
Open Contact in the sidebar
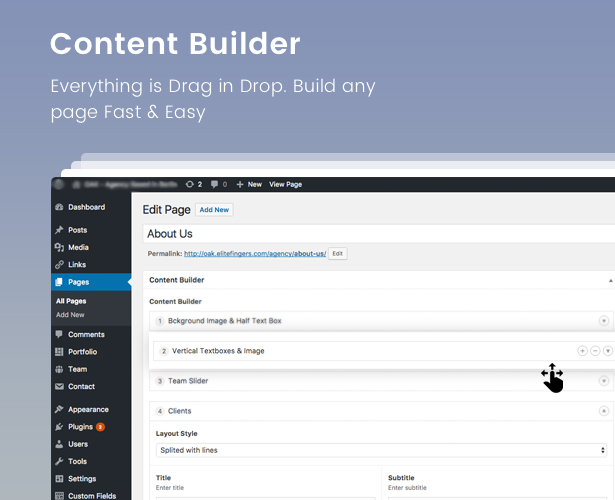[x=81, y=387]
